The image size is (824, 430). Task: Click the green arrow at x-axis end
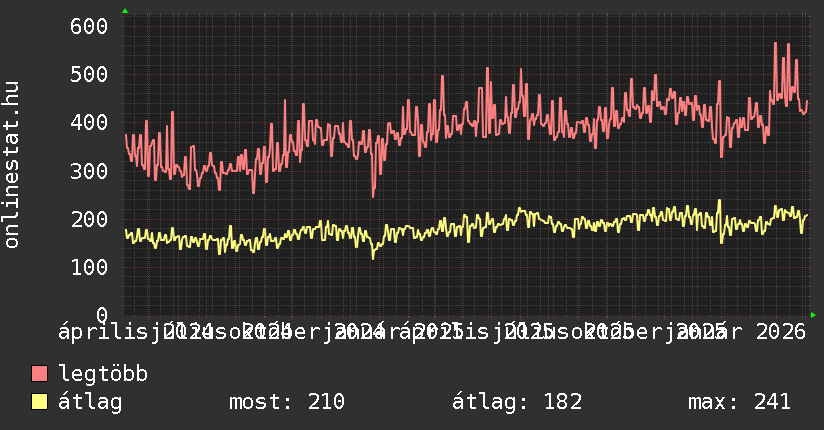click(813, 315)
